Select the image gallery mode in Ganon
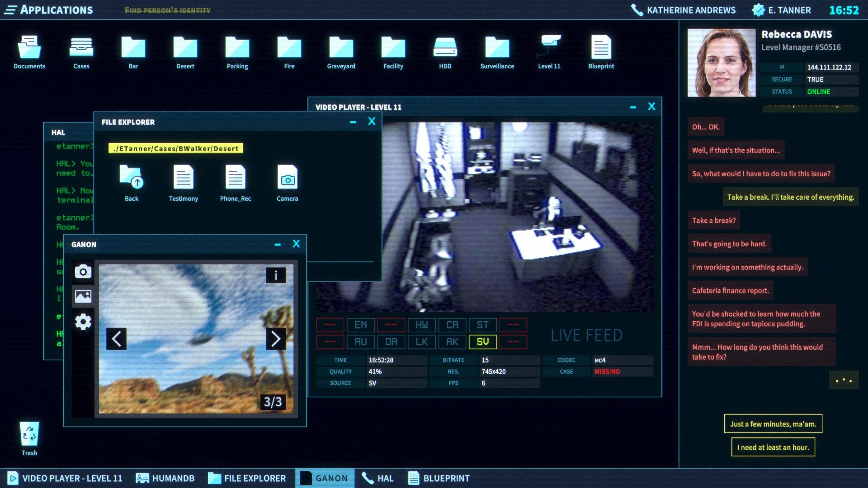868x488 pixels. [x=83, y=296]
